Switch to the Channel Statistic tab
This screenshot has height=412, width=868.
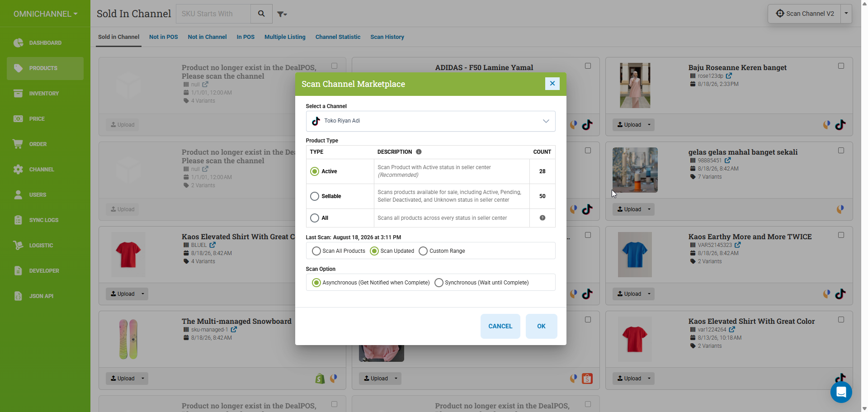click(x=338, y=37)
